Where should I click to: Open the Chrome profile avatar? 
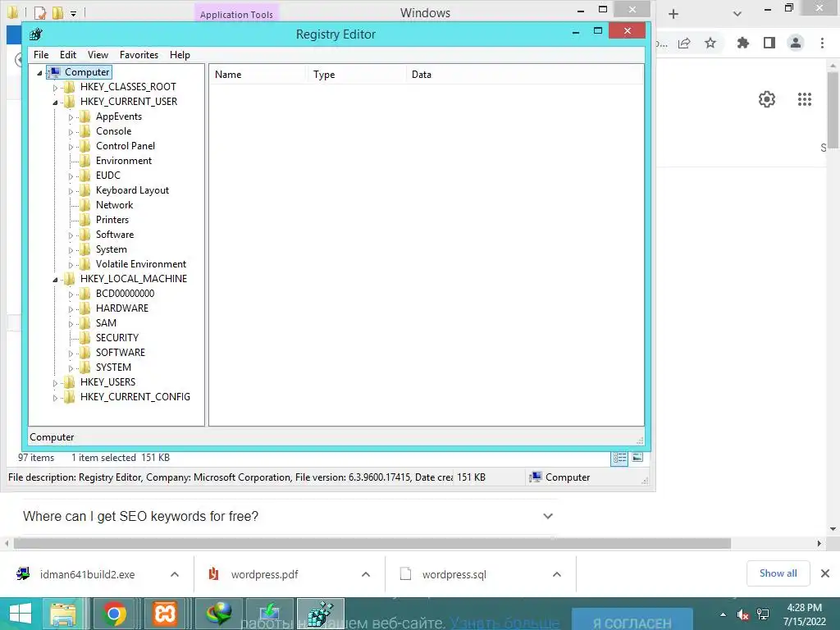pyautogui.click(x=796, y=43)
